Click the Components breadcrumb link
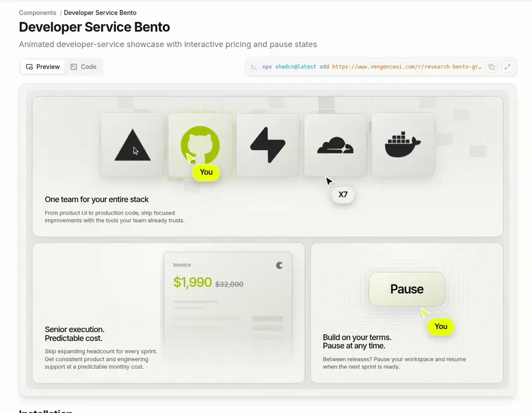 (x=38, y=13)
